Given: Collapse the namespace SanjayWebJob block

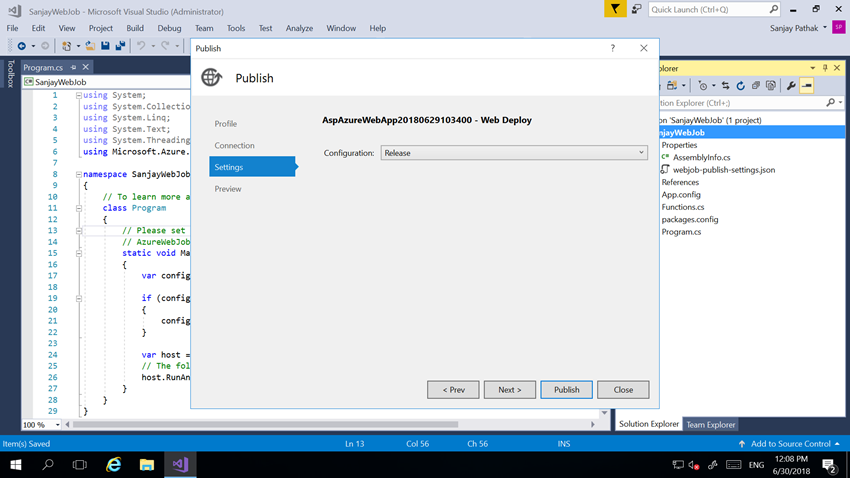Looking at the screenshot, I should pyautogui.click(x=79, y=175).
